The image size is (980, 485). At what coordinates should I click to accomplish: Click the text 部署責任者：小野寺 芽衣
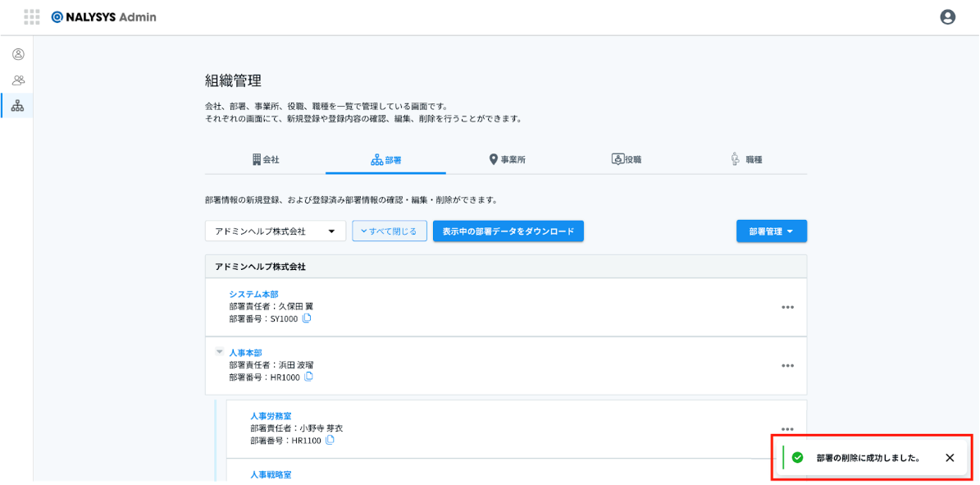[x=296, y=428]
